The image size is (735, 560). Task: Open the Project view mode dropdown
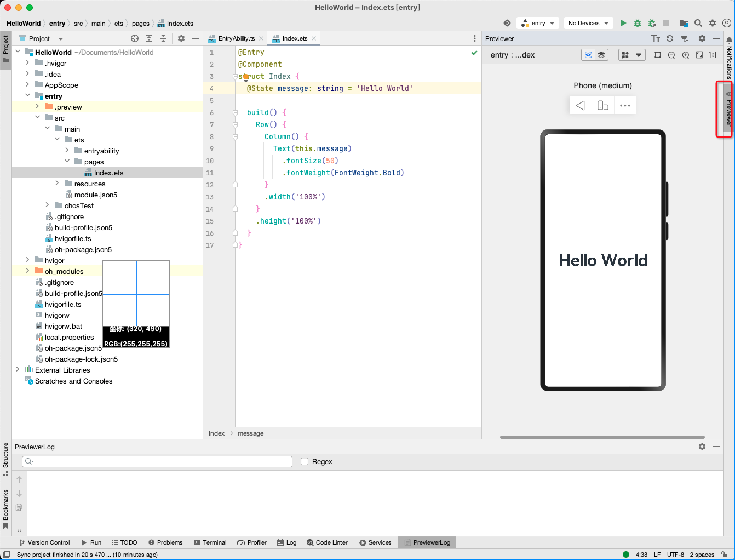41,38
